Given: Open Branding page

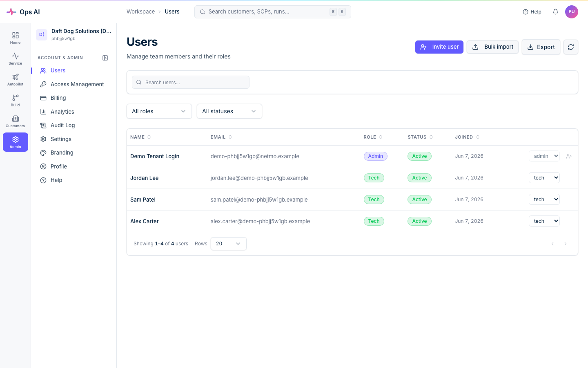Looking at the screenshot, I should pyautogui.click(x=73, y=153).
